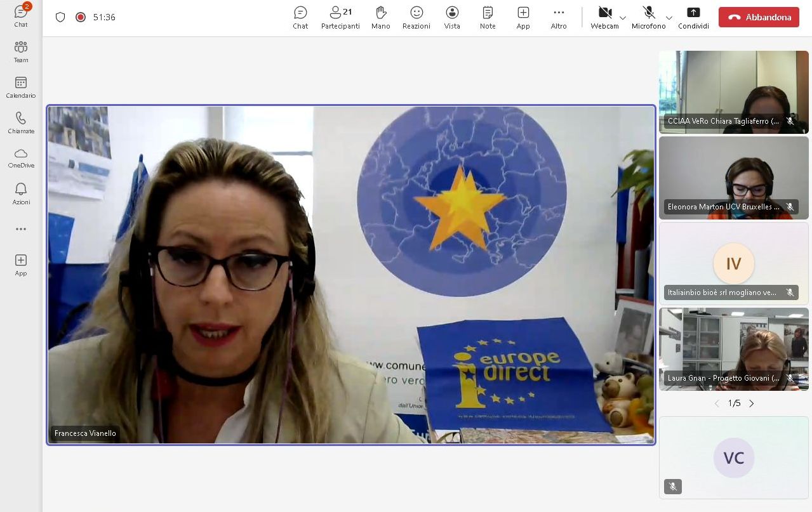Open meeting Chat panel in toolbar

(300, 18)
